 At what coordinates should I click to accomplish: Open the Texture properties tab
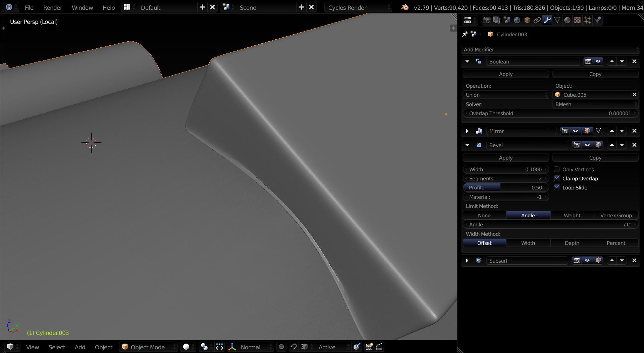[x=577, y=20]
